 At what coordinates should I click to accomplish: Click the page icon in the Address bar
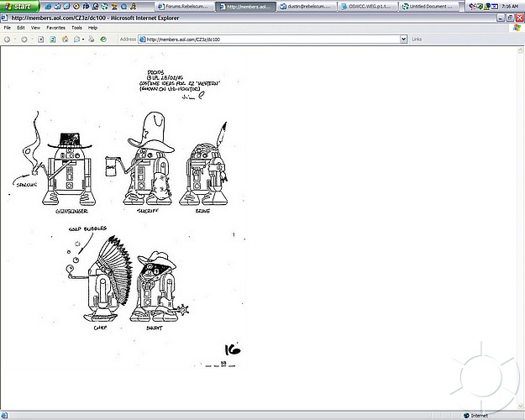pos(142,39)
